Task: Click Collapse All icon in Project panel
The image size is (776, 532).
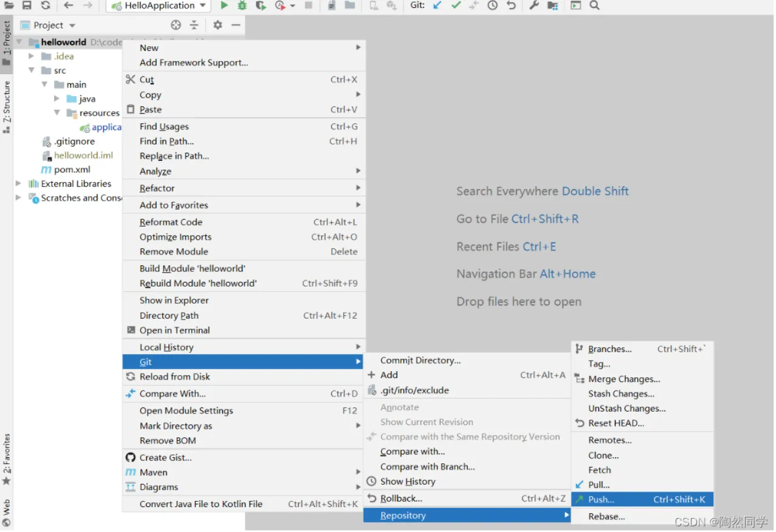Action: click(194, 25)
